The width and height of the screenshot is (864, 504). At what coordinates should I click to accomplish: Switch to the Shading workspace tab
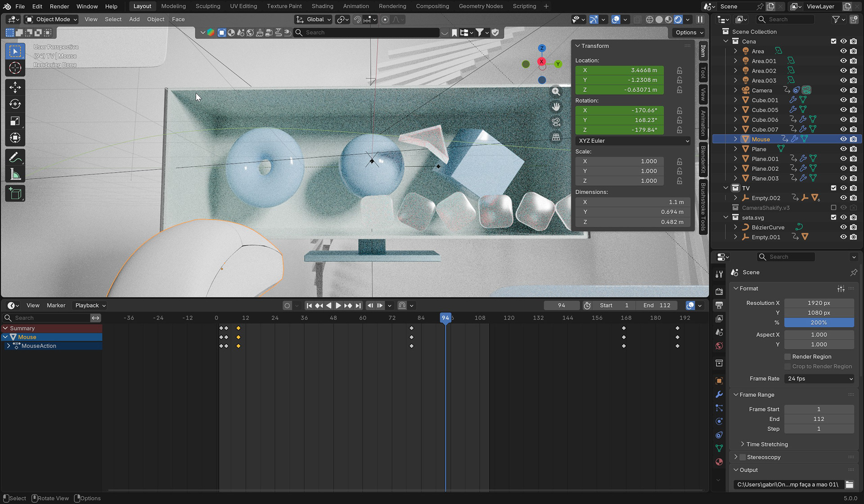click(322, 6)
